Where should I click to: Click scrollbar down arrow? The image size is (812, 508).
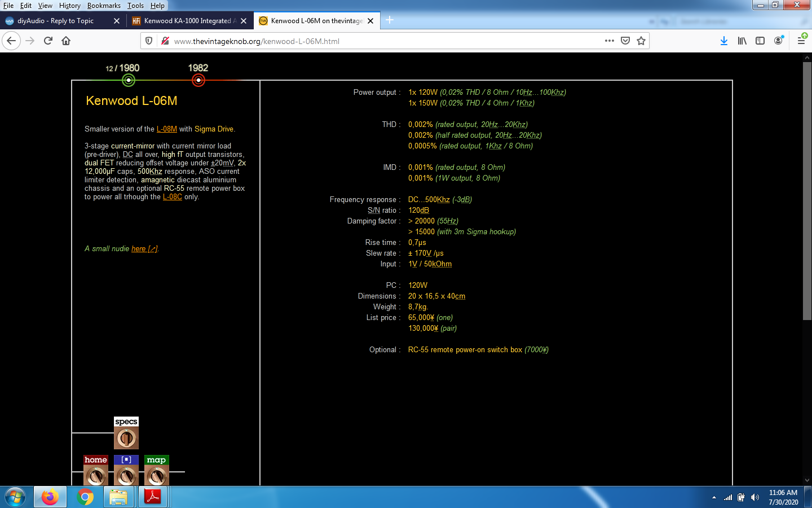pos(807,480)
